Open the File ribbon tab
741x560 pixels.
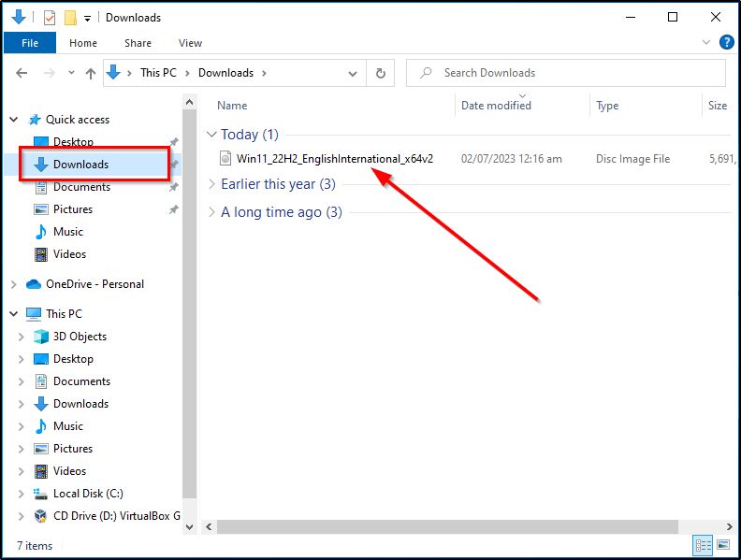click(30, 43)
